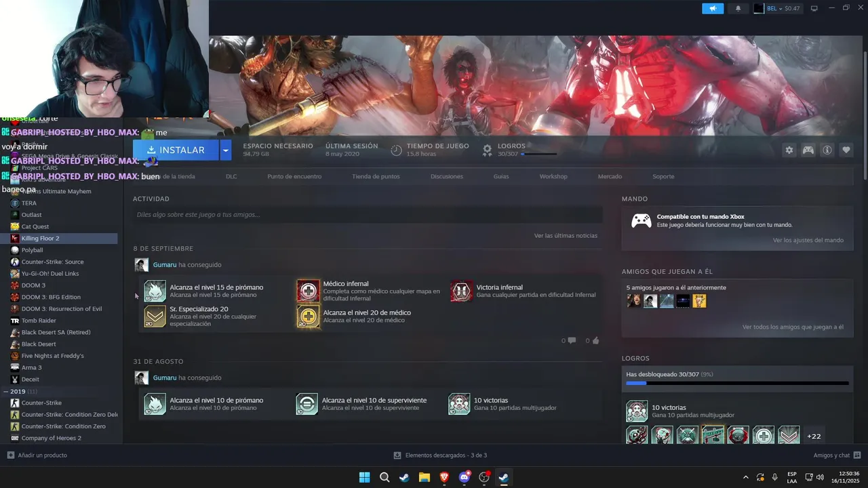
Task: Click Sr. Especializado 20 achievement icon
Action: [x=155, y=316]
